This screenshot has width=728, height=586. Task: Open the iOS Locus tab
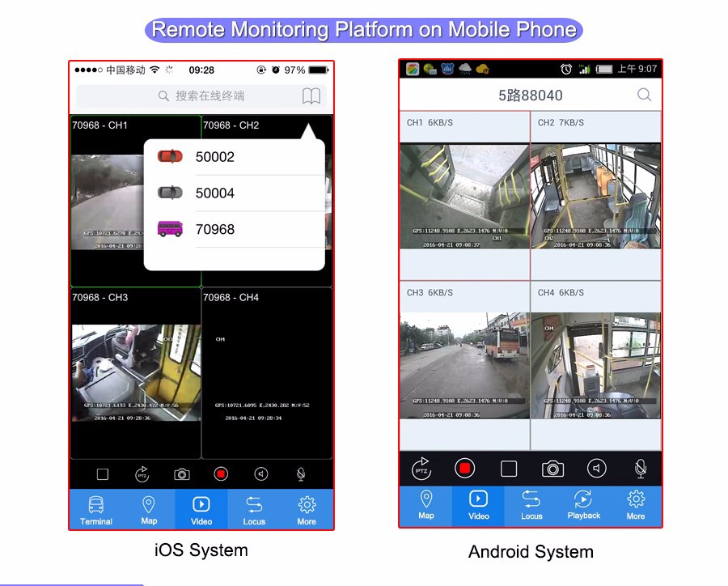click(254, 510)
